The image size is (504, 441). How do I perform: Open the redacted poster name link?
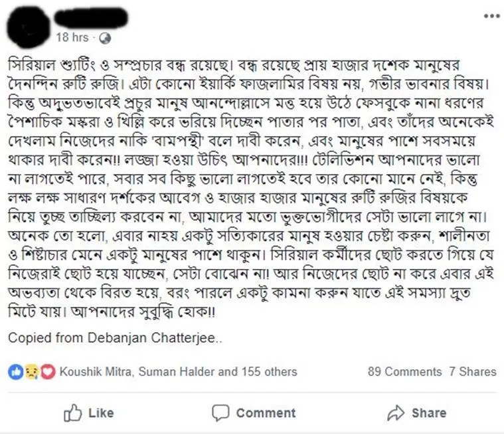click(91, 18)
